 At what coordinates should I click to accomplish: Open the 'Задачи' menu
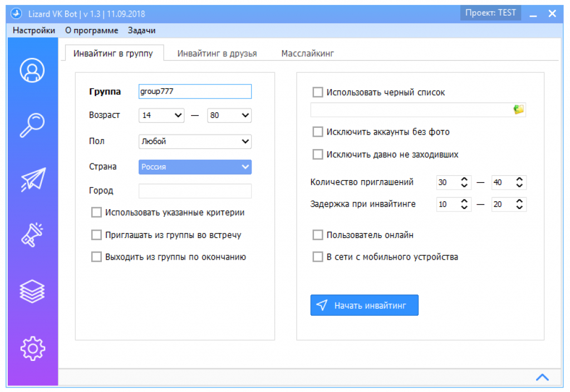[x=141, y=31]
